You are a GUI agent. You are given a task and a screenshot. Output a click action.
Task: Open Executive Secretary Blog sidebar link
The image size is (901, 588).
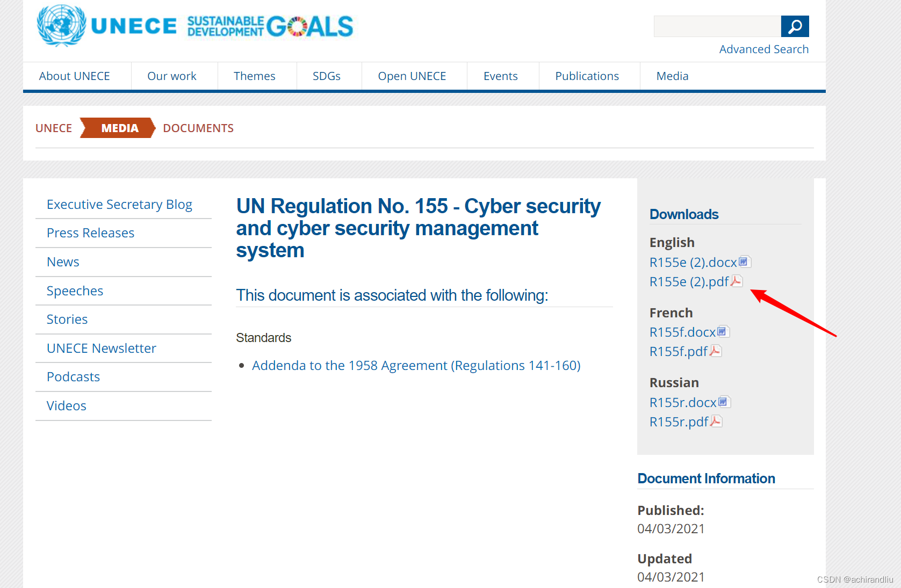[x=119, y=205]
